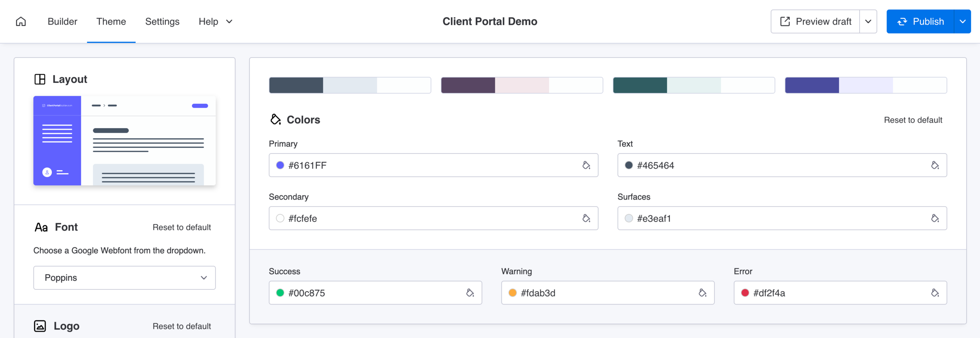Expand the Poppins font dropdown

[125, 278]
